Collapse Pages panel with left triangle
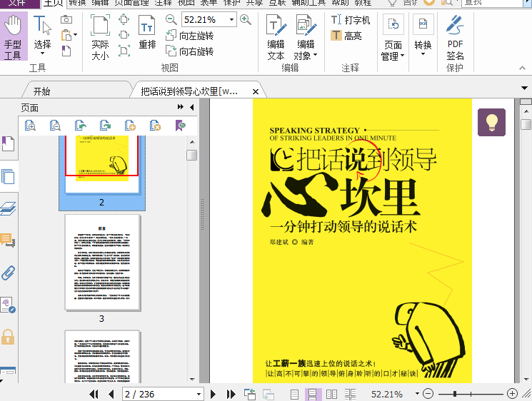The image size is (532, 401). (x=191, y=108)
